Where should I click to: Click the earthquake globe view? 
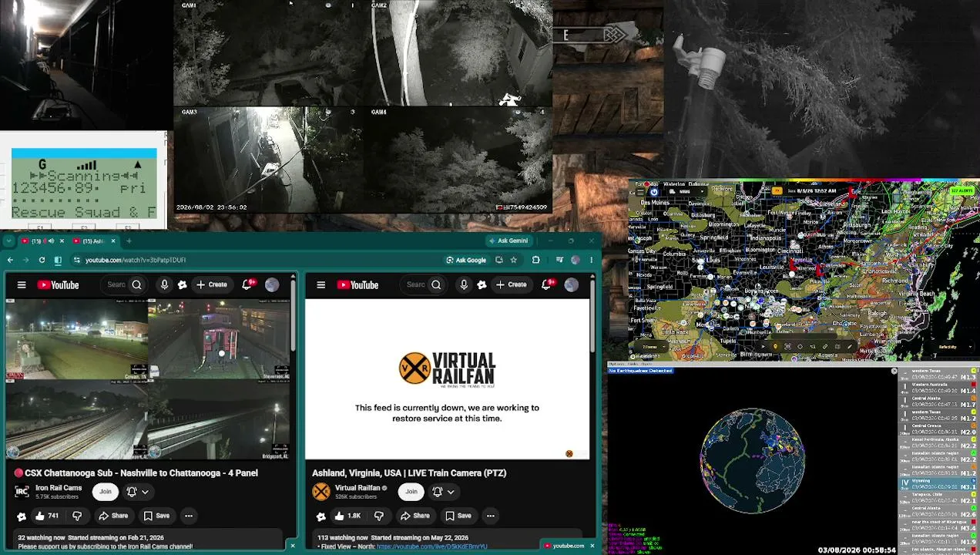click(x=752, y=460)
